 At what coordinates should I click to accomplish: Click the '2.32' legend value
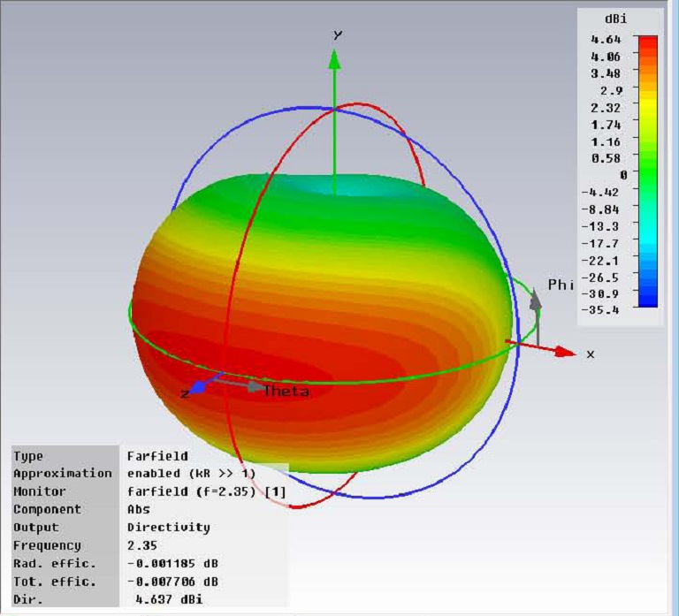pyautogui.click(x=606, y=107)
